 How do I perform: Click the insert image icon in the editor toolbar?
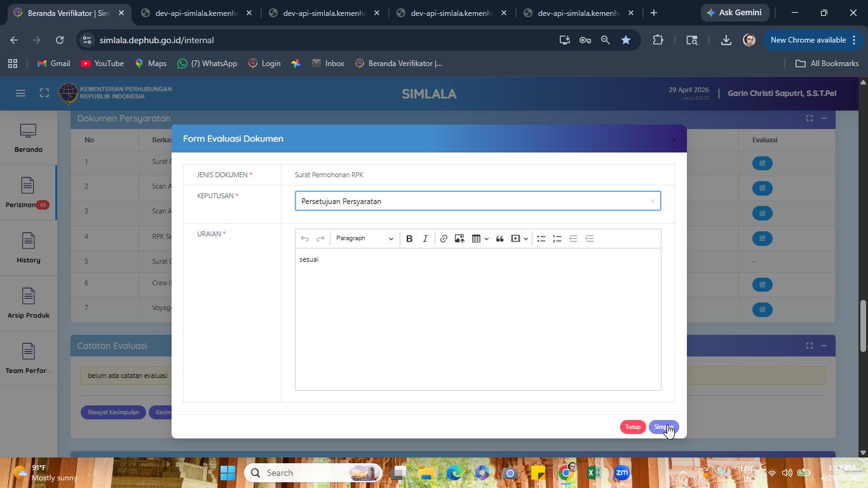(x=459, y=238)
